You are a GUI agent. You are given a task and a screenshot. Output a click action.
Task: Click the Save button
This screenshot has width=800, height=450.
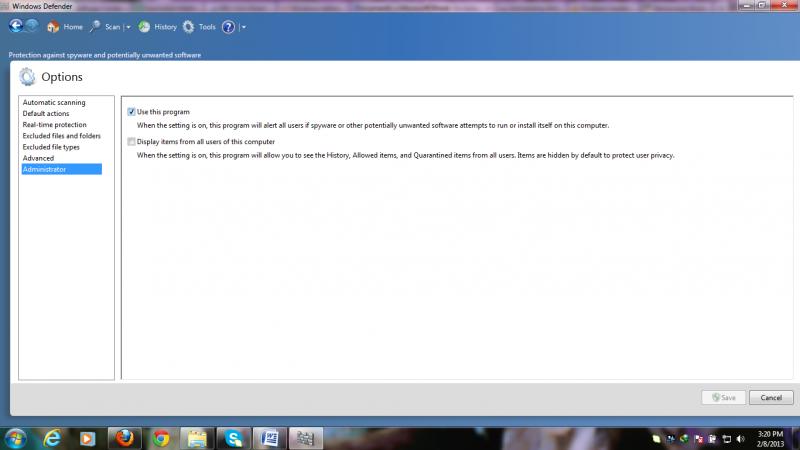point(723,397)
